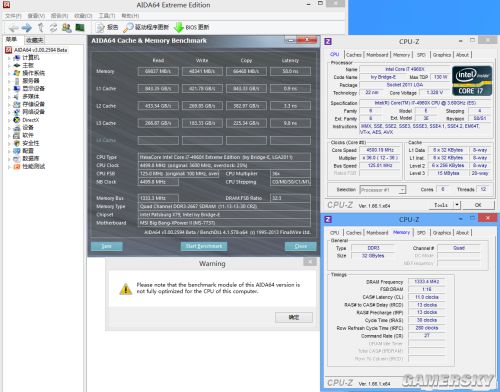
Task: Open the SPD tab in the lower CPU-Z window
Action: (x=421, y=233)
